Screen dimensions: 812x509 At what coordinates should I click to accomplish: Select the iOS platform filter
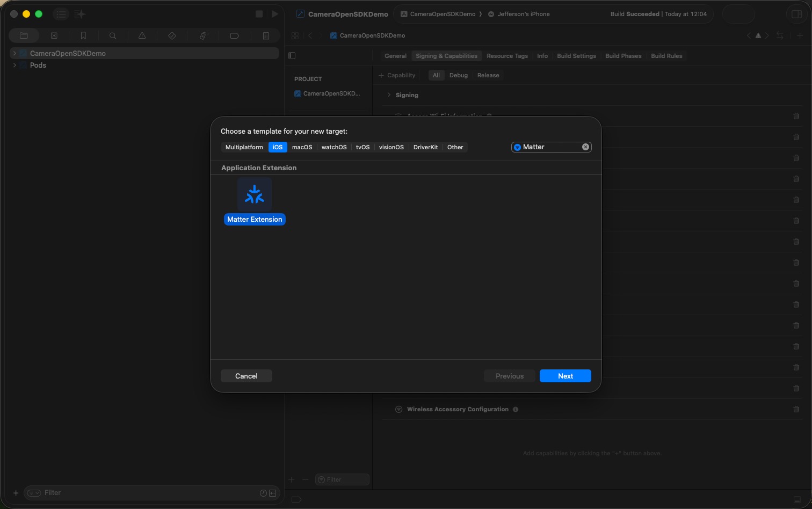point(277,147)
